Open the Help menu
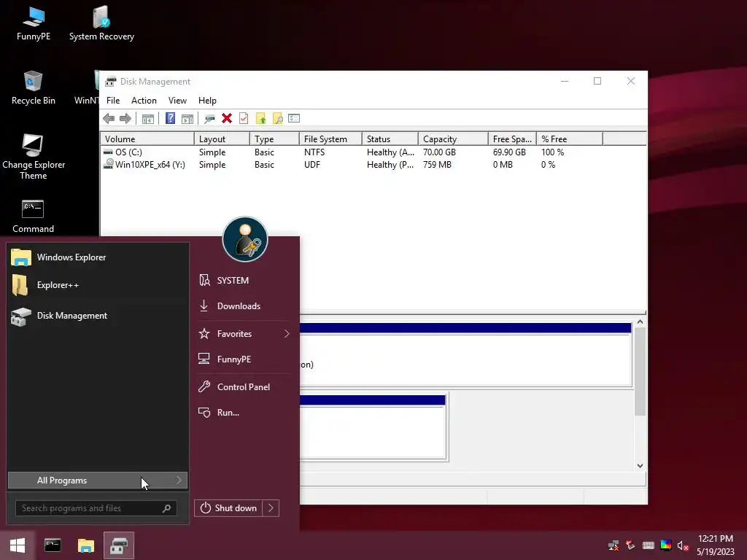747x560 pixels. (207, 101)
